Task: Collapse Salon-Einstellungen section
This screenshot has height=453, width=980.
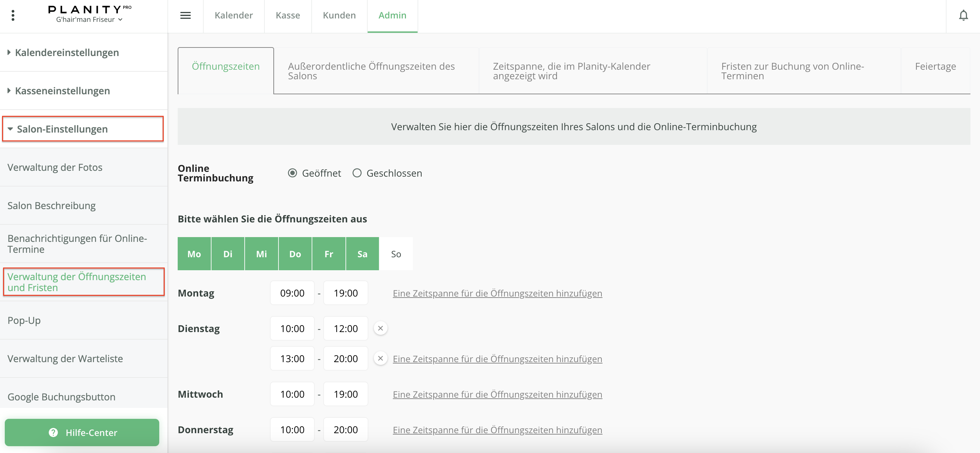Action: point(62,129)
